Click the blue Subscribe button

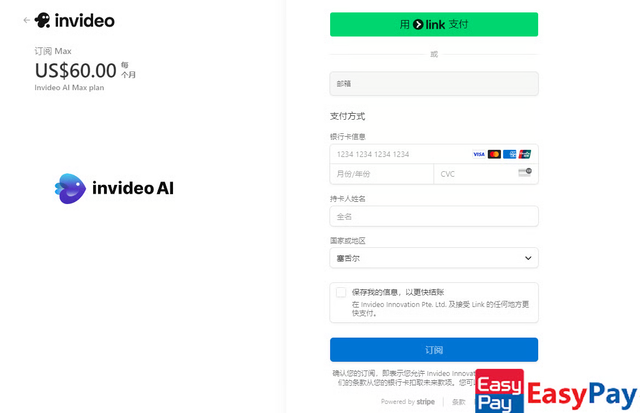(x=434, y=350)
